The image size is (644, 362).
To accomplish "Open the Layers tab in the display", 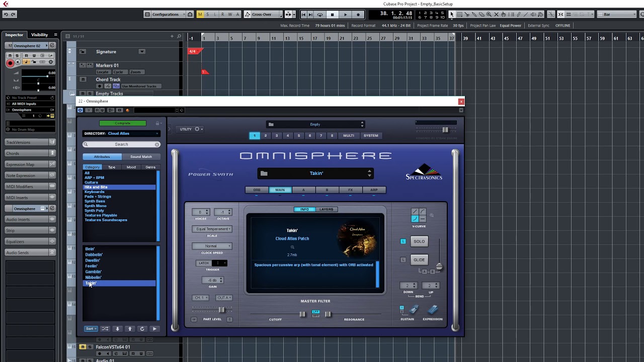I will pos(326,209).
